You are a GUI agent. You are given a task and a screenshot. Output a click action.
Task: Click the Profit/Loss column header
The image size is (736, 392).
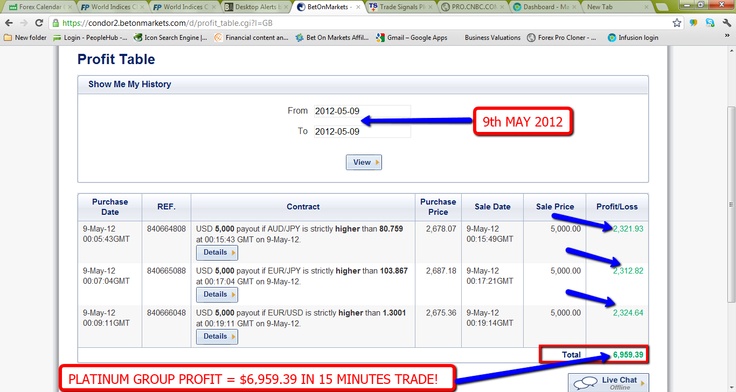(617, 207)
